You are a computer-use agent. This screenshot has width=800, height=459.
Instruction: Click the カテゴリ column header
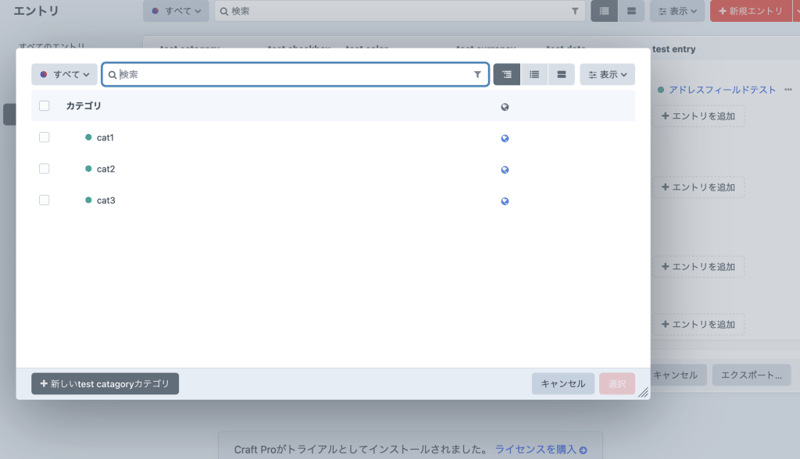(x=83, y=106)
